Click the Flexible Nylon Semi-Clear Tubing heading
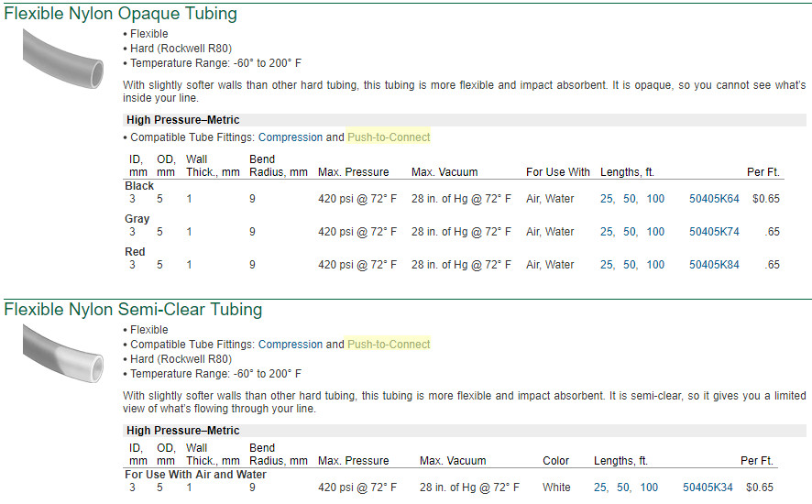 (x=133, y=310)
